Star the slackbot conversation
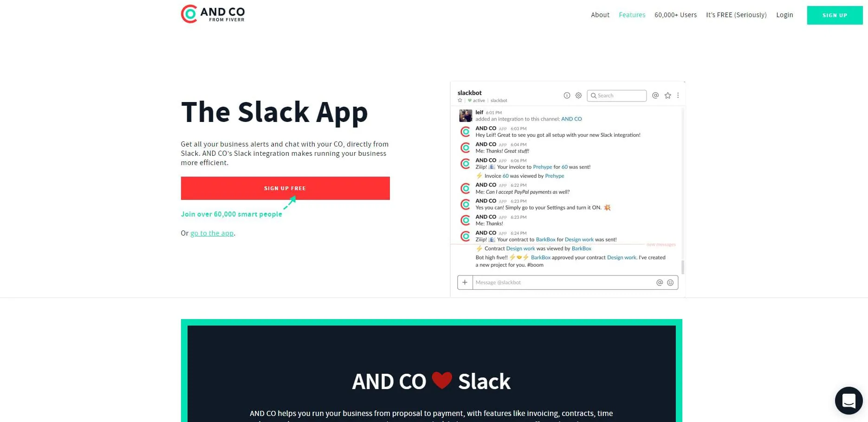 [x=460, y=100]
